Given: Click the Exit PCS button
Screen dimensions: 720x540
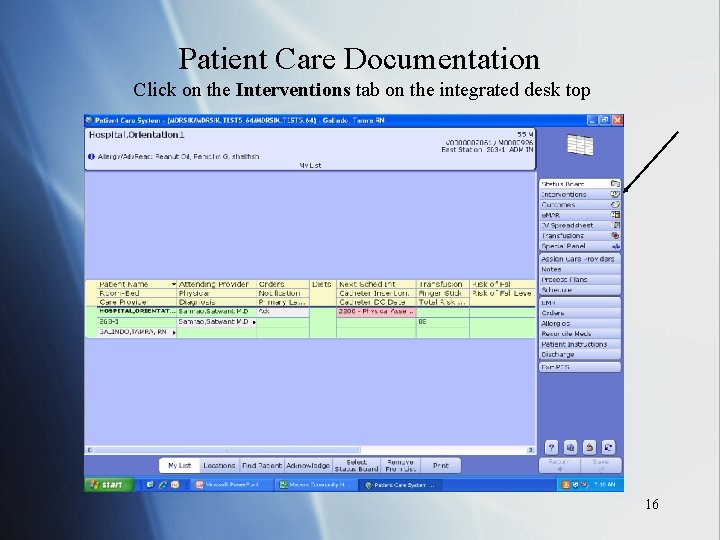Looking at the screenshot, I should tap(579, 367).
